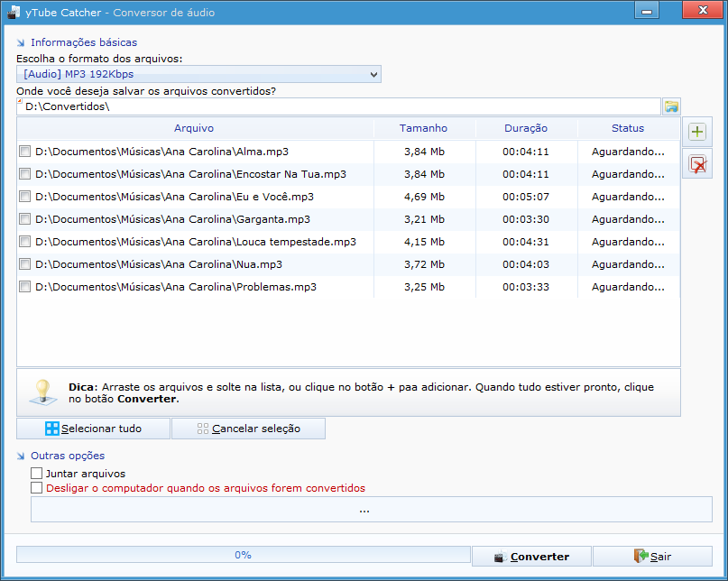Screen dimensions: 728x581
Task: Click the 00:03:30 duration value
Action: 526,219
